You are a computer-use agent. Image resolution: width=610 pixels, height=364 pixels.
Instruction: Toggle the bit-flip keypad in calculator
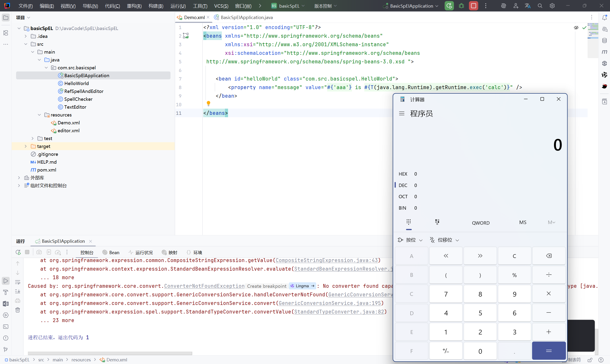[437, 222]
